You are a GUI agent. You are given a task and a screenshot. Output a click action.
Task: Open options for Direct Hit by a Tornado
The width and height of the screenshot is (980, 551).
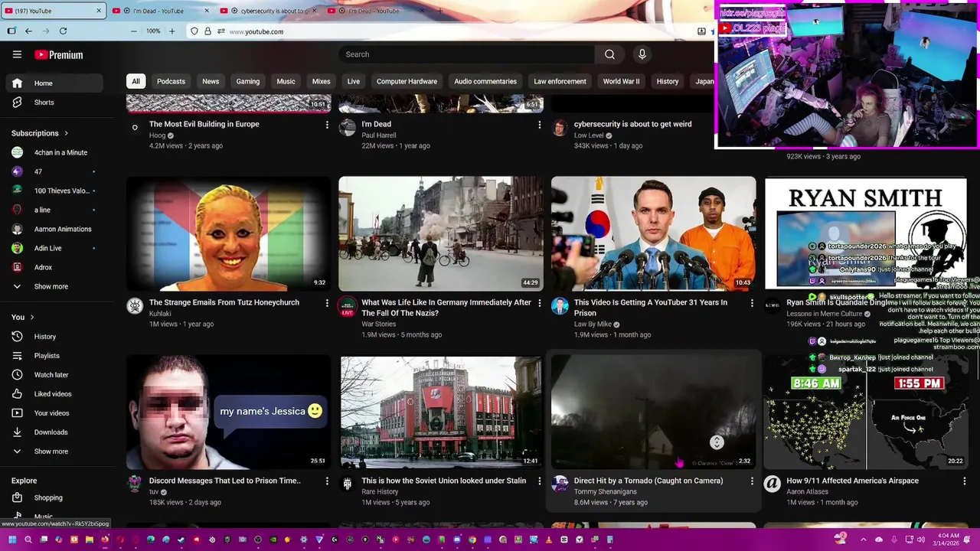click(x=752, y=481)
